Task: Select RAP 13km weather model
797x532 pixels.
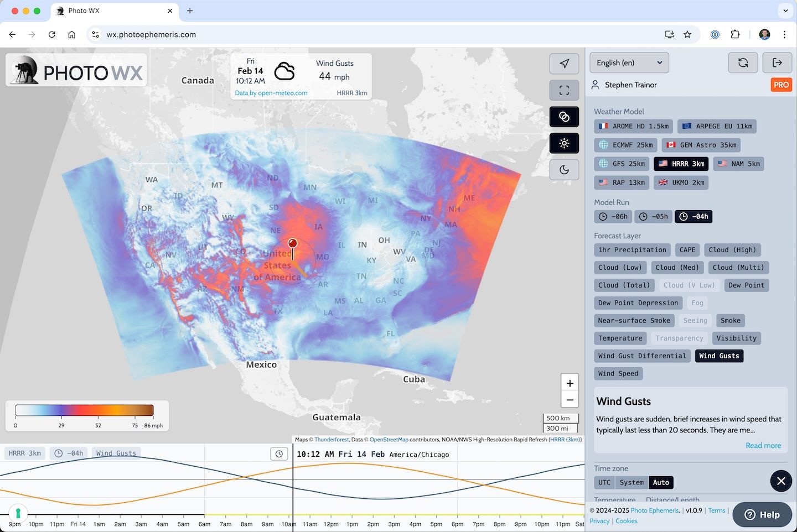Action: pos(622,182)
